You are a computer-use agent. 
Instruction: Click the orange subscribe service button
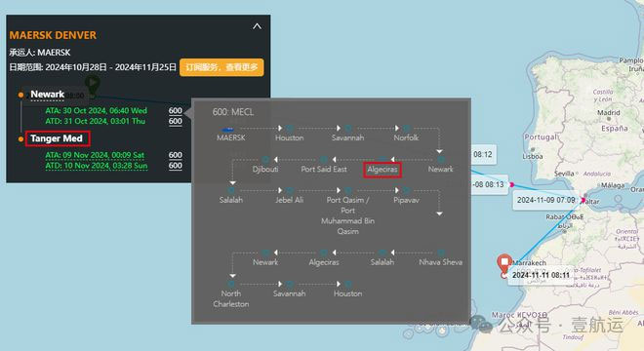click(x=221, y=67)
